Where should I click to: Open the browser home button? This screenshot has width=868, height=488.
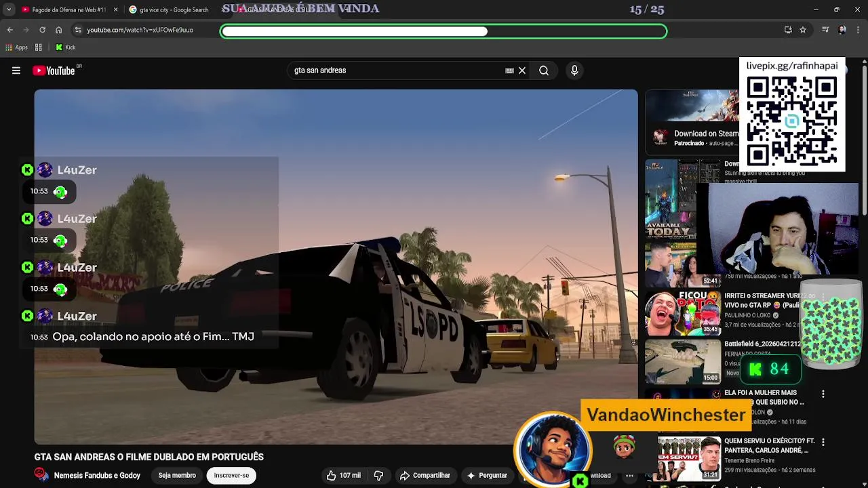point(58,30)
